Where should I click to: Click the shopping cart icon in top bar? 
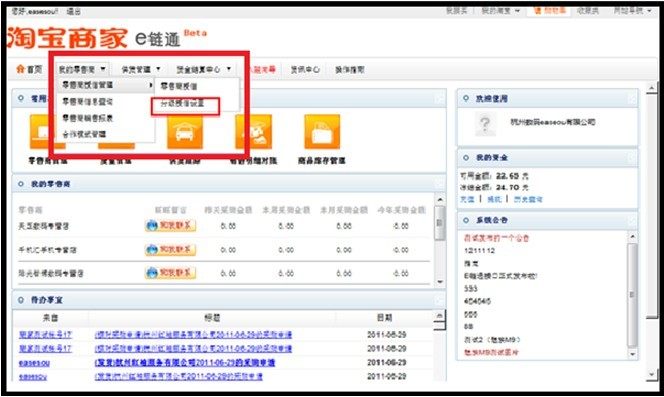pyautogui.click(x=537, y=10)
